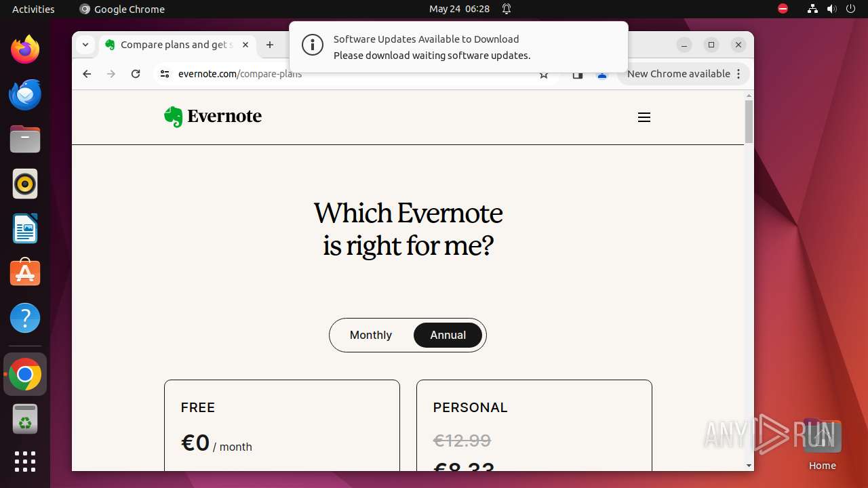Click the Software Updates notification
The height and width of the screenshot is (488, 868).
[x=458, y=47]
